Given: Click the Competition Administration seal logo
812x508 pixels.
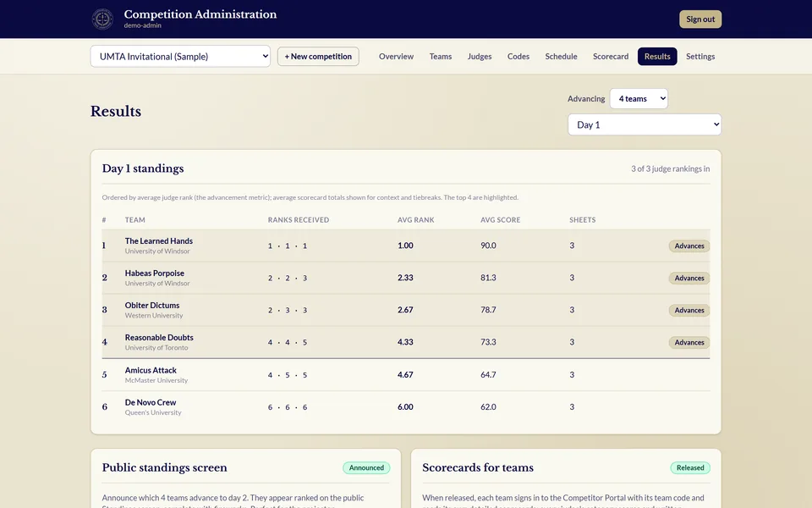Looking at the screenshot, I should pyautogui.click(x=102, y=19).
